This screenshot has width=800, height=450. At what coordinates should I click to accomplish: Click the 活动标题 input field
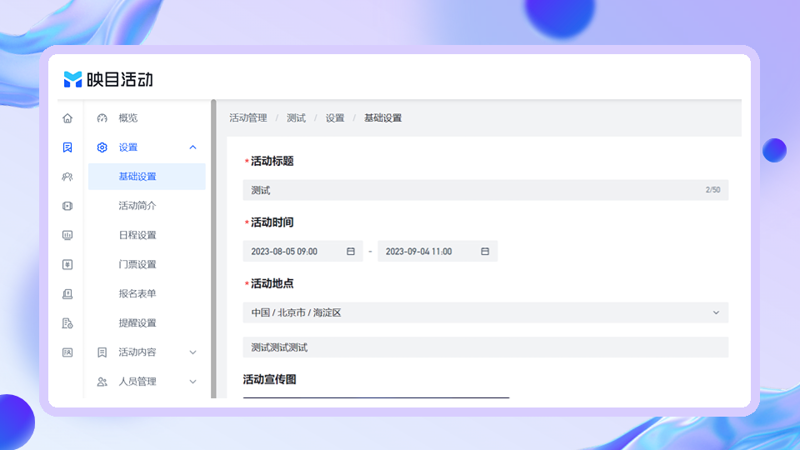(485, 190)
